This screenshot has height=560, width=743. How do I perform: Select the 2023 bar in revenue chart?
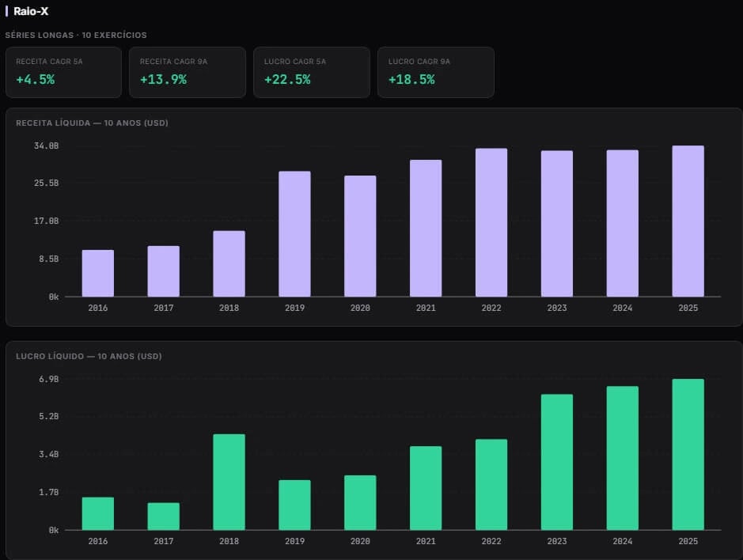click(557, 224)
